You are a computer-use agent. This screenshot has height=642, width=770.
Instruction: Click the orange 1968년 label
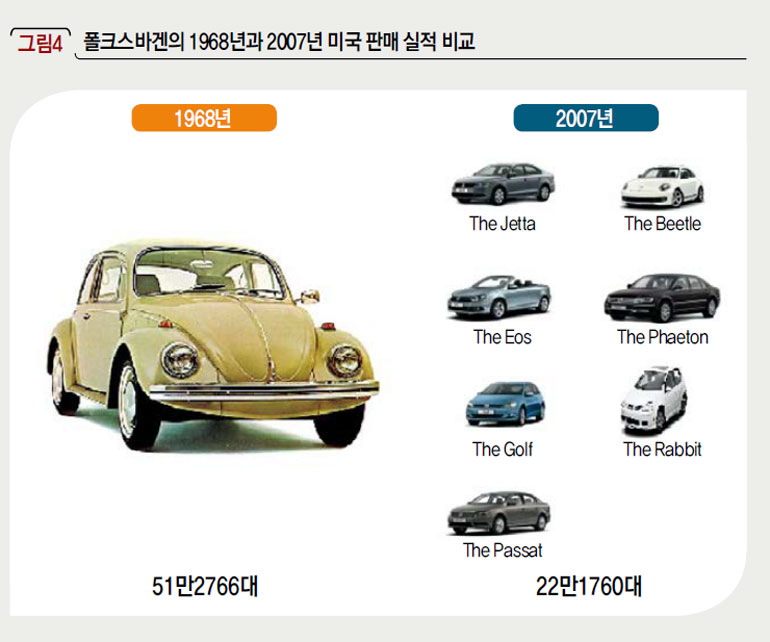point(204,118)
